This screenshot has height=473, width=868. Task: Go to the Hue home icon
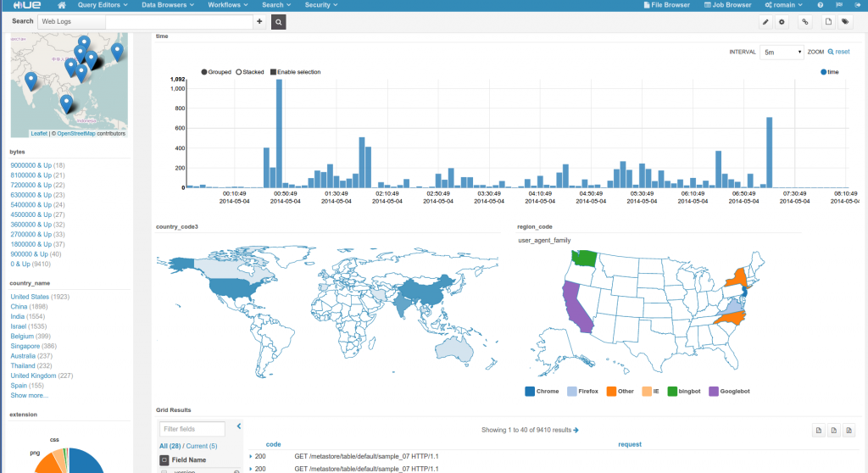tap(61, 5)
